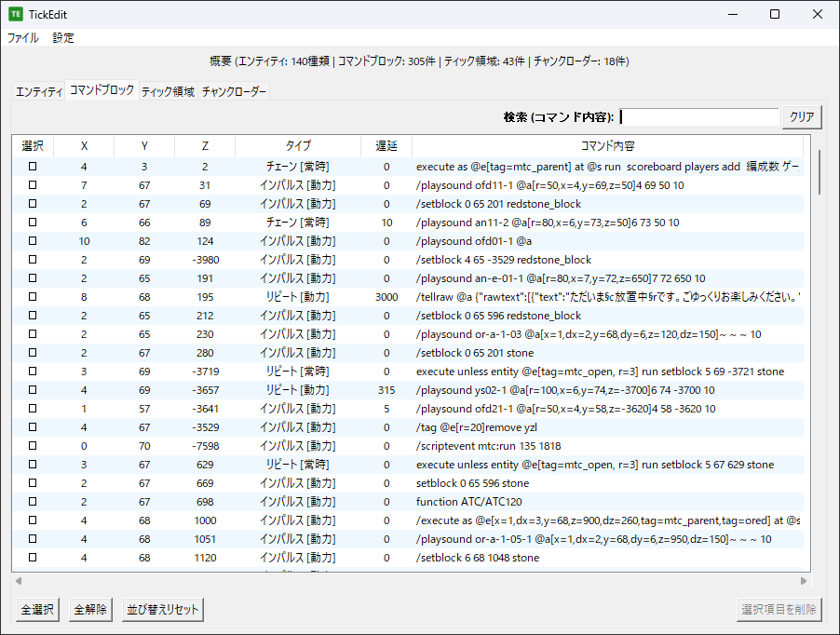Check the tellraw row with delay 3000
Viewport: 840px width, 635px height.
pos(33,297)
